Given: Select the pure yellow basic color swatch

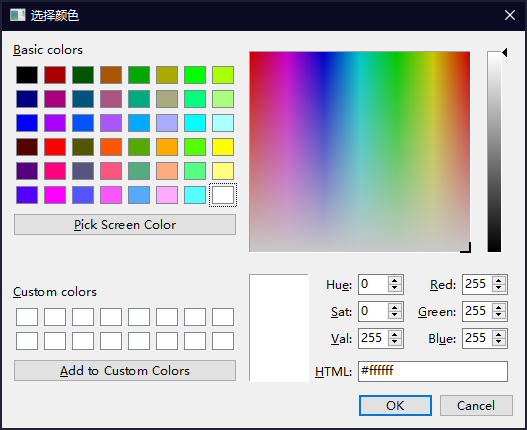Looking at the screenshot, I should [x=223, y=147].
